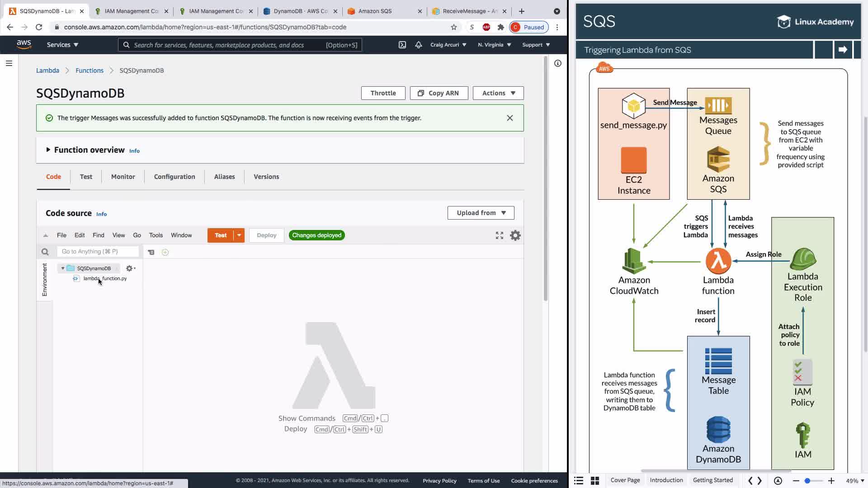
Task: Switch to the Configuration tab
Action: click(x=174, y=177)
